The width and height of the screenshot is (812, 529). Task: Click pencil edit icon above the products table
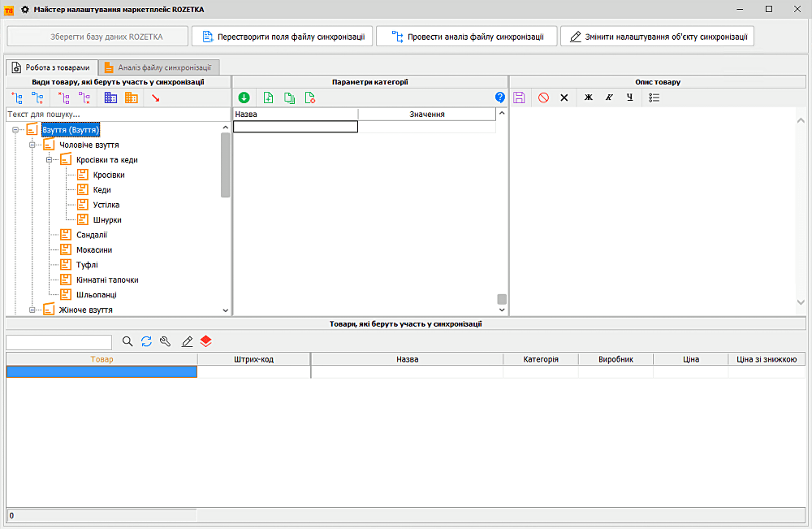coord(187,341)
